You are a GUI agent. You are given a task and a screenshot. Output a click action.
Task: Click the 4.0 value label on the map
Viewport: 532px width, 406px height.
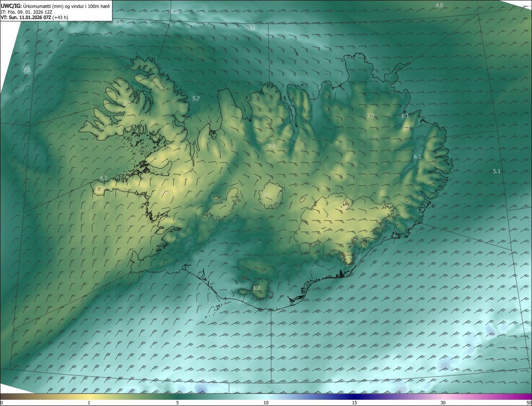click(x=439, y=5)
